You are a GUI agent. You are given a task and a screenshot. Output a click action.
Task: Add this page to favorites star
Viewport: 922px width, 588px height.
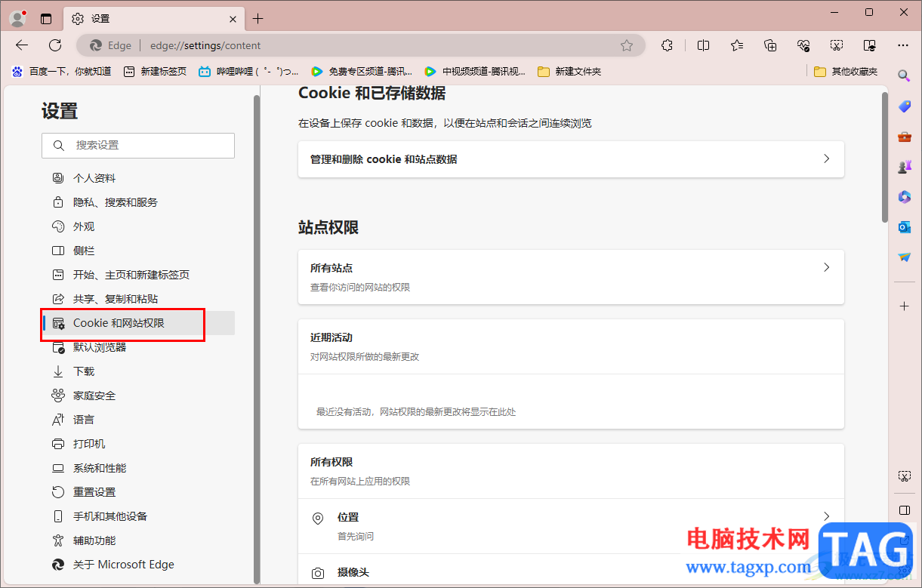coord(627,45)
